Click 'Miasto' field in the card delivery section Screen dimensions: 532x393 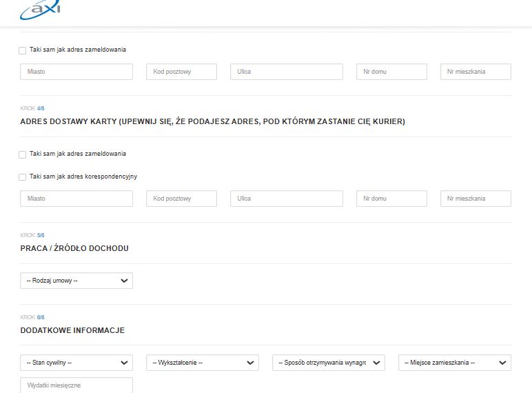76,199
